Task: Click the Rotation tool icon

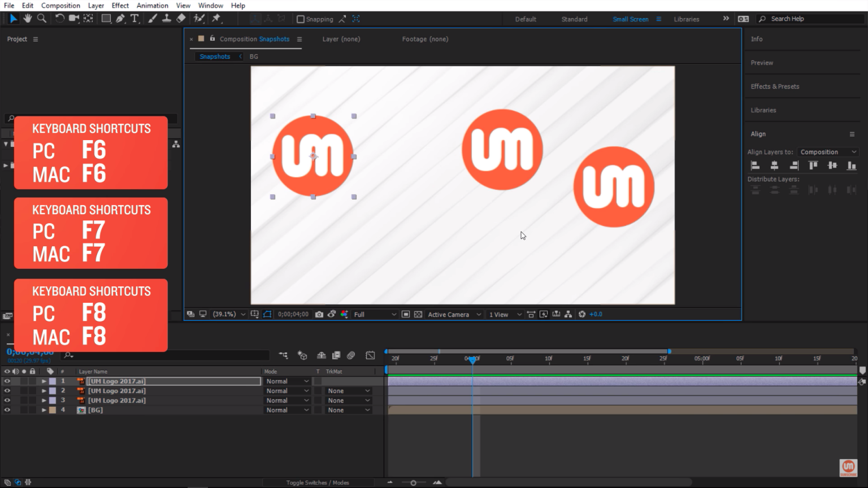Action: tap(59, 19)
